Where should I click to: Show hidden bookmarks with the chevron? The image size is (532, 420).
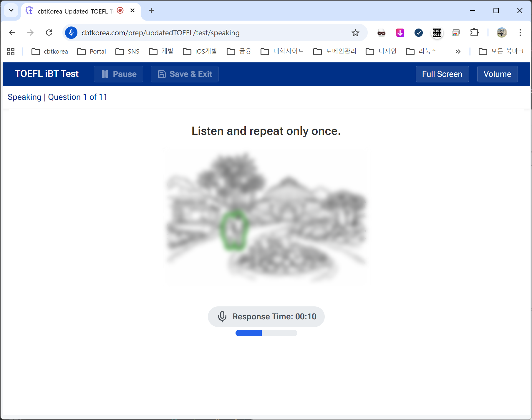[458, 52]
